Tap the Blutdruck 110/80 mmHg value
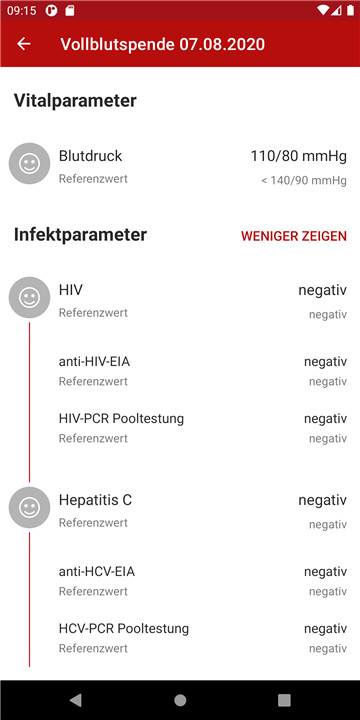 pyautogui.click(x=298, y=156)
